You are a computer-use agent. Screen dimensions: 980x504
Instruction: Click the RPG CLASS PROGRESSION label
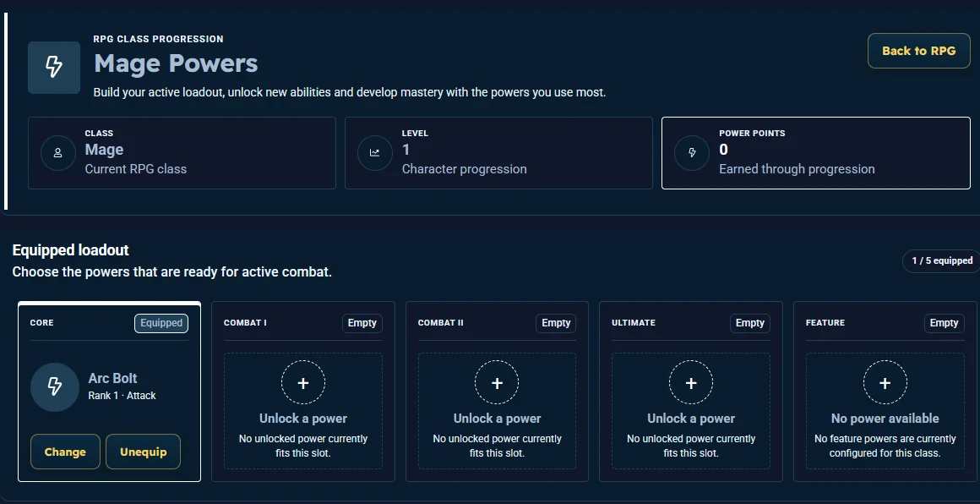(x=158, y=39)
